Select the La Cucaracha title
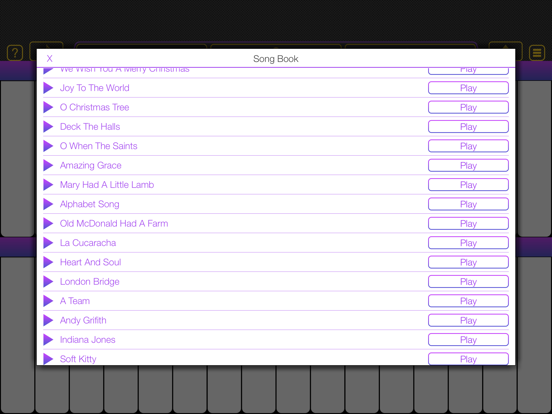 [88, 243]
